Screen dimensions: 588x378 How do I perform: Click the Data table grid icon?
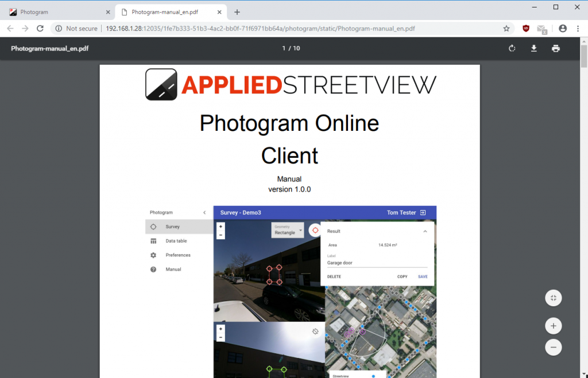click(153, 241)
